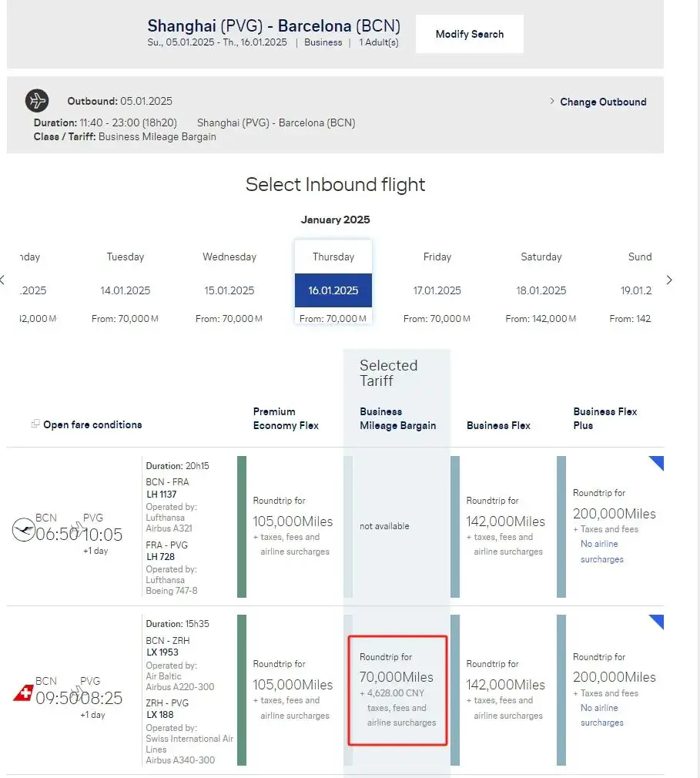Click flight number LH 728
This screenshot has width=700, height=778.
click(x=160, y=557)
